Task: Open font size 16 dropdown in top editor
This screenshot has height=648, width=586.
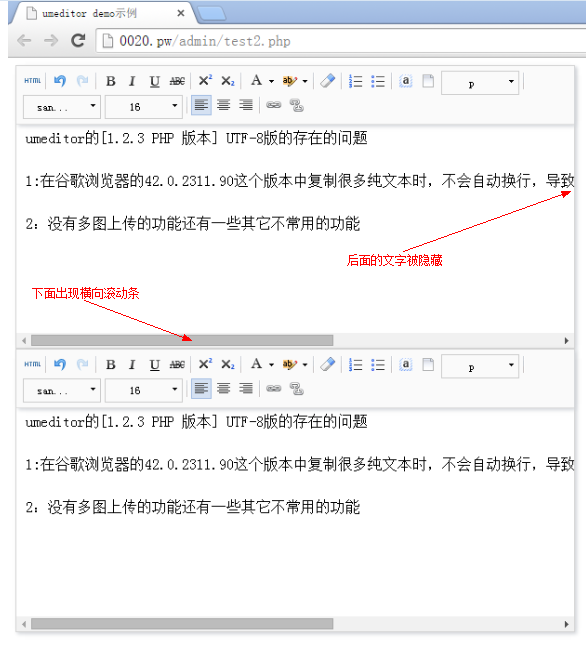Action: [x=143, y=107]
